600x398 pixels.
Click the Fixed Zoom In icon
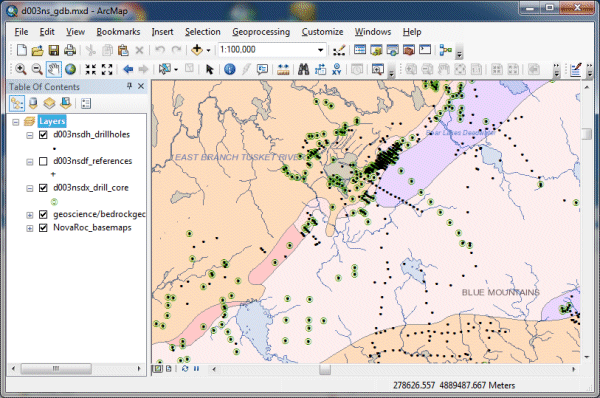coord(91,69)
